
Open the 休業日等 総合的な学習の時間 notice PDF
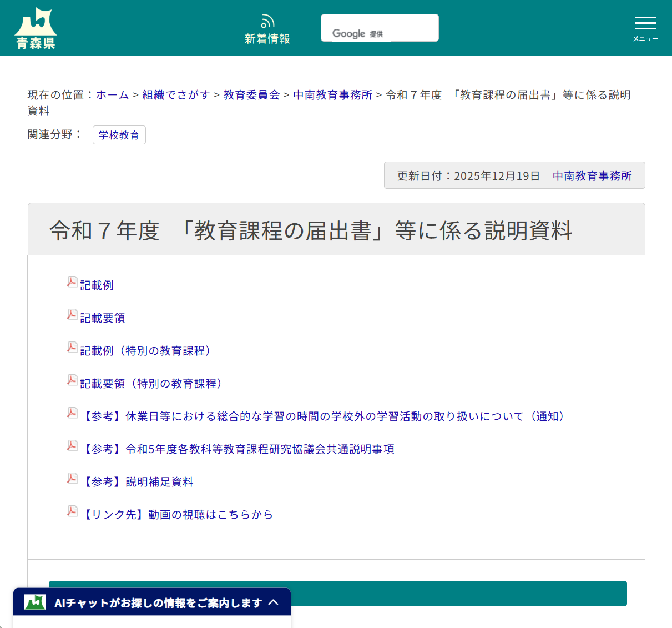point(325,416)
